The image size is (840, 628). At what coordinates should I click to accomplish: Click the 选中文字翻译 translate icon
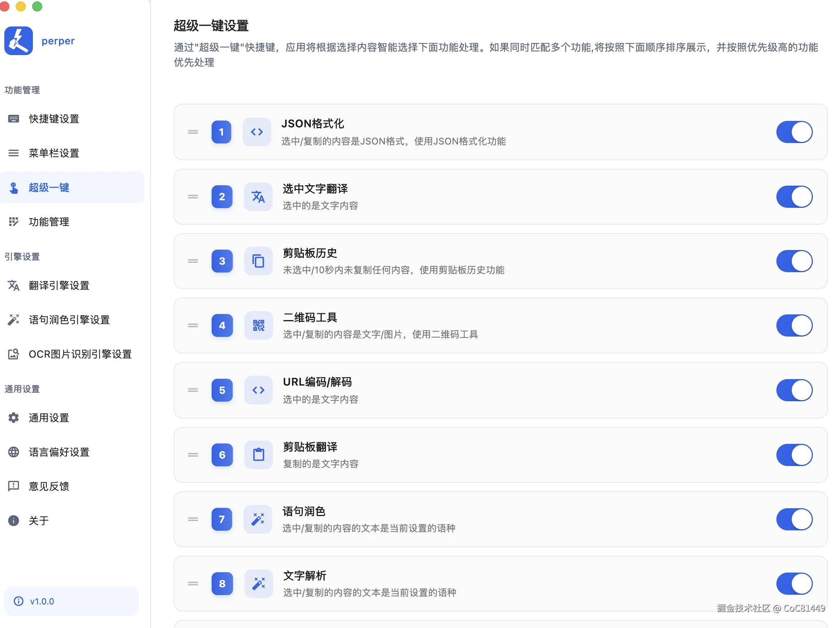(x=258, y=197)
